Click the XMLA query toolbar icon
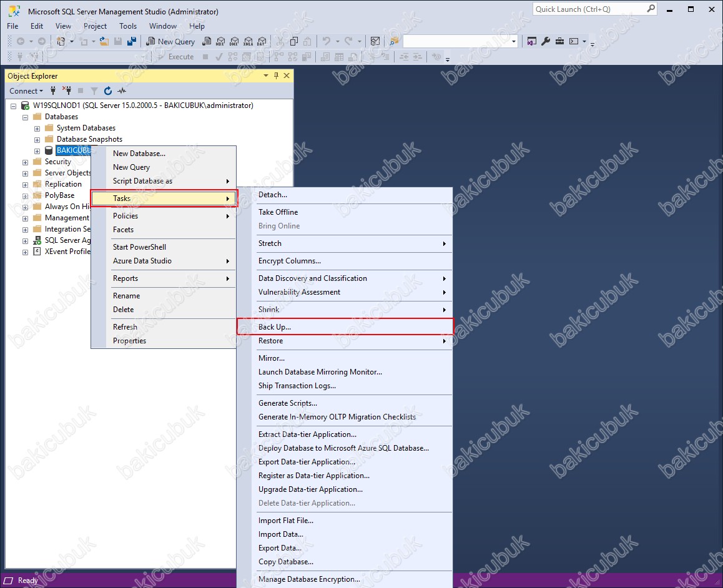This screenshot has width=723, height=588. 248,41
